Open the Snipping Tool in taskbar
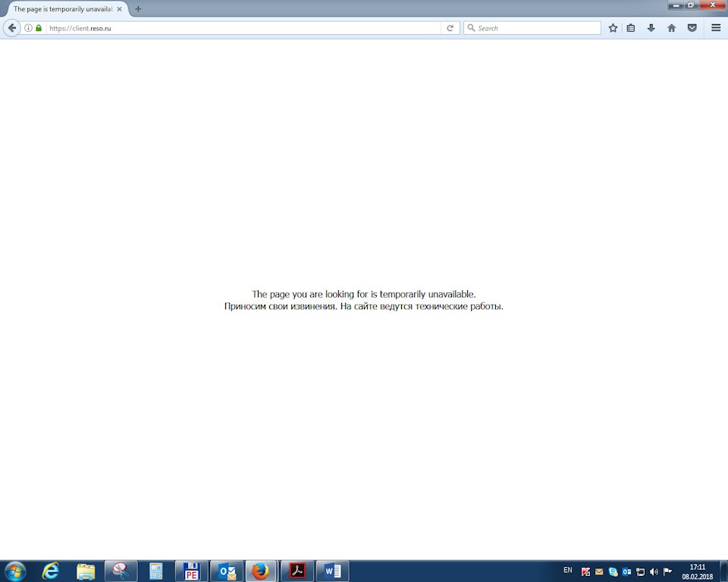728x582 pixels. (121, 571)
